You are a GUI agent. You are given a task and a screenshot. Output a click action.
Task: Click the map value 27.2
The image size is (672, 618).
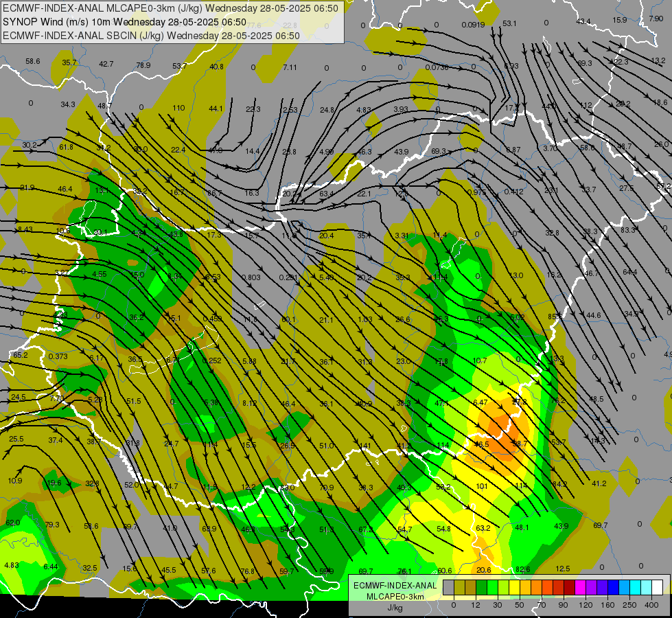click(x=520, y=402)
